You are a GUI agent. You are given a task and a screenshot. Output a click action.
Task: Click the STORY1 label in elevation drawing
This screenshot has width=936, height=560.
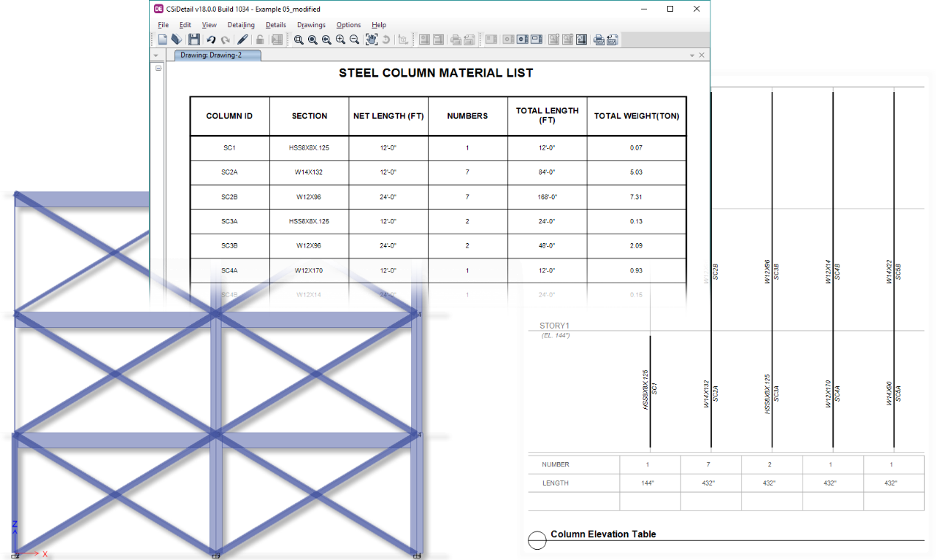pyautogui.click(x=555, y=326)
